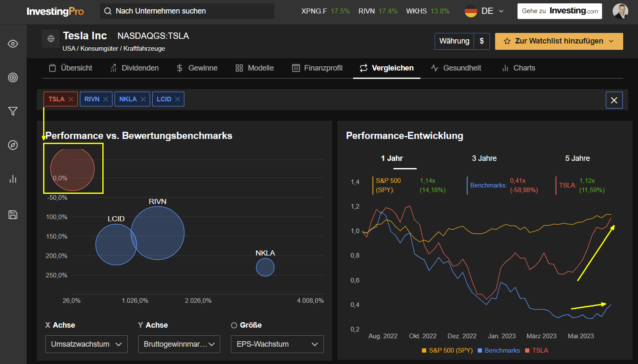
Task: Open the Modelle tab
Action: pos(255,68)
